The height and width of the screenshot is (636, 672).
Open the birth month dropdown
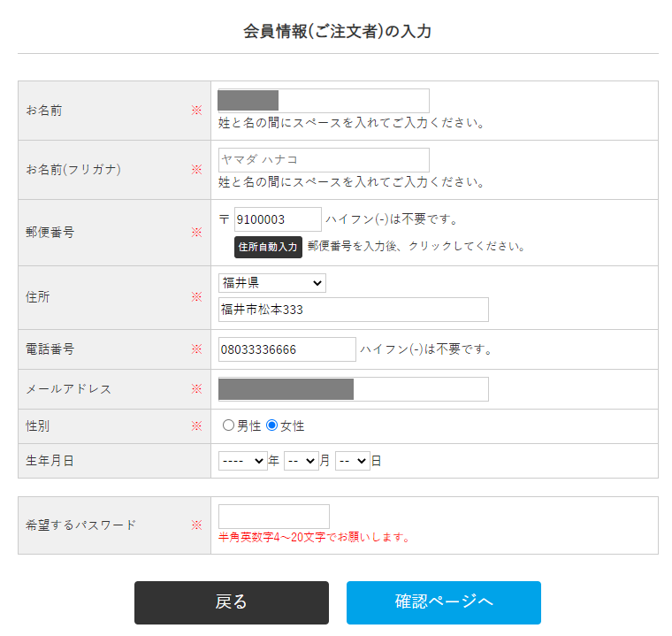click(301, 461)
